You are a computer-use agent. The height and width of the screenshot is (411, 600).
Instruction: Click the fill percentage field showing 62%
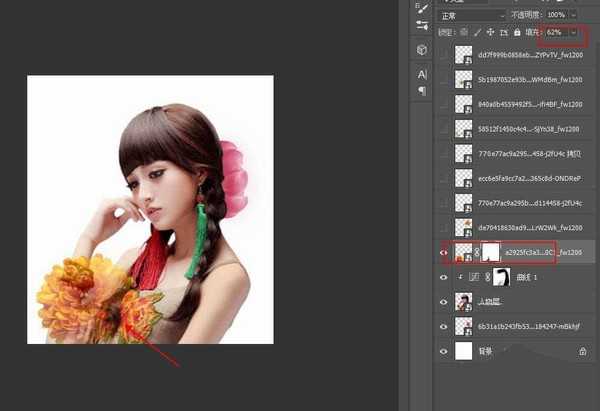point(555,33)
